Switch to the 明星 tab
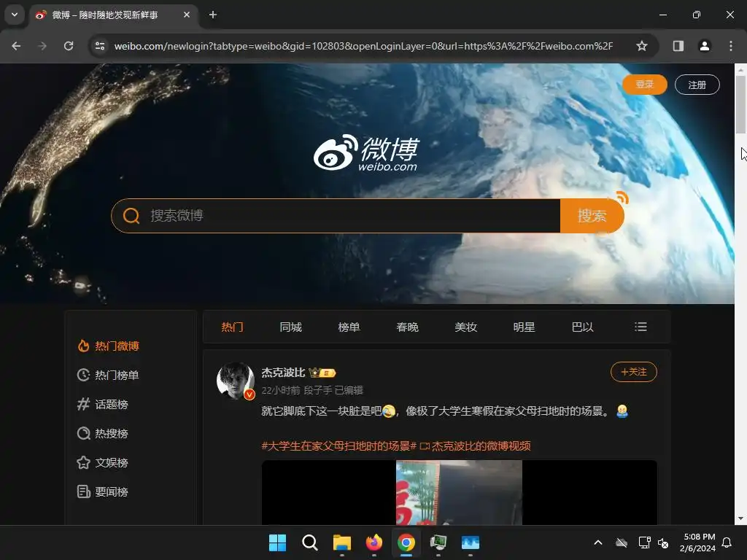 (524, 327)
